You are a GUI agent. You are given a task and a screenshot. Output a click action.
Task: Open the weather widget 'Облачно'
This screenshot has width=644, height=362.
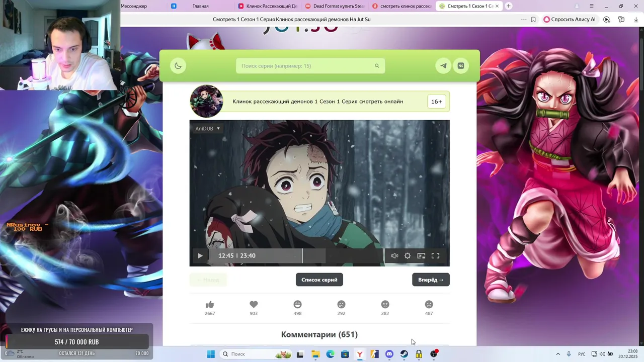(20, 354)
